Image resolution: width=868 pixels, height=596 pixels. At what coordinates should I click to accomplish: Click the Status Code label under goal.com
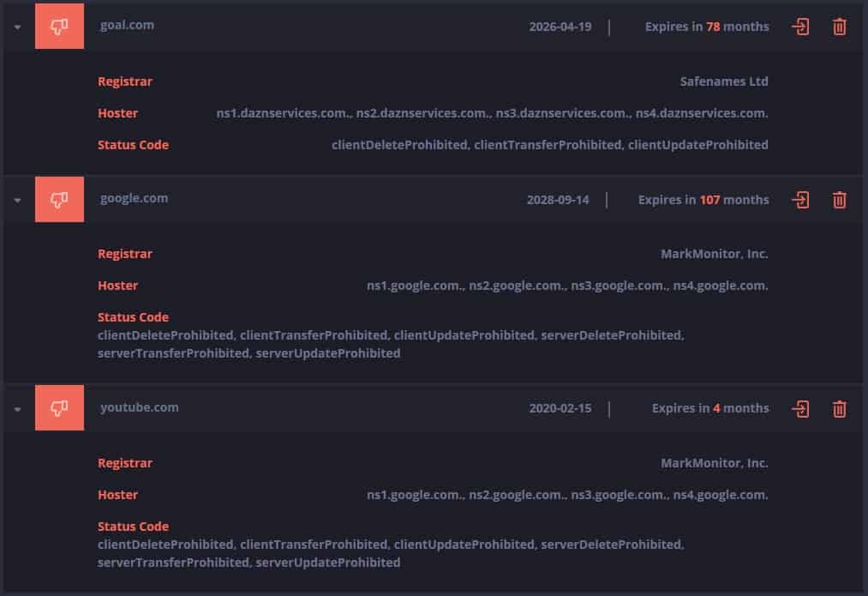tap(134, 145)
